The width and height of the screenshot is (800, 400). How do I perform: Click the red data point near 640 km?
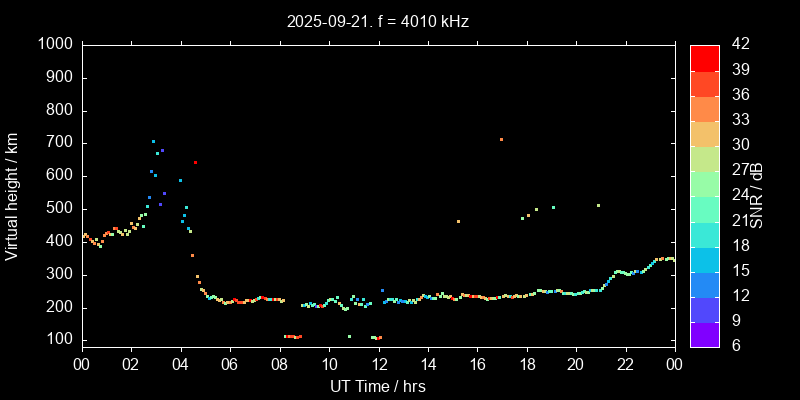click(195, 162)
